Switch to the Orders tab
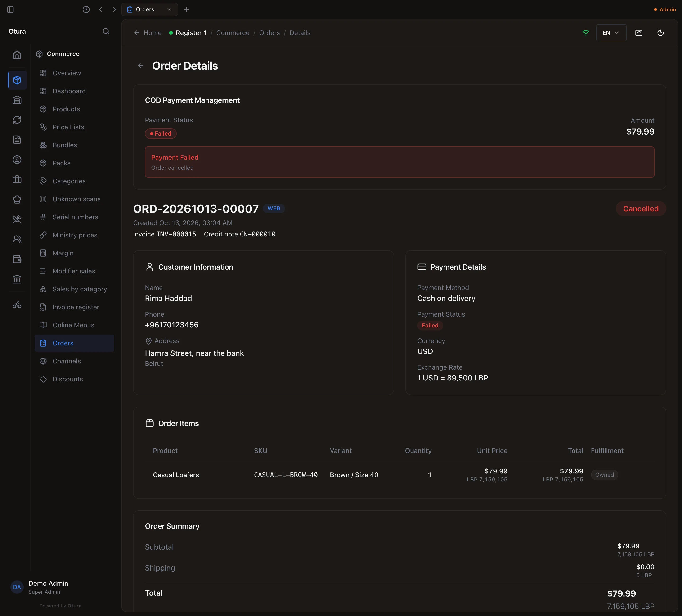This screenshot has width=682, height=616. tap(149, 9)
